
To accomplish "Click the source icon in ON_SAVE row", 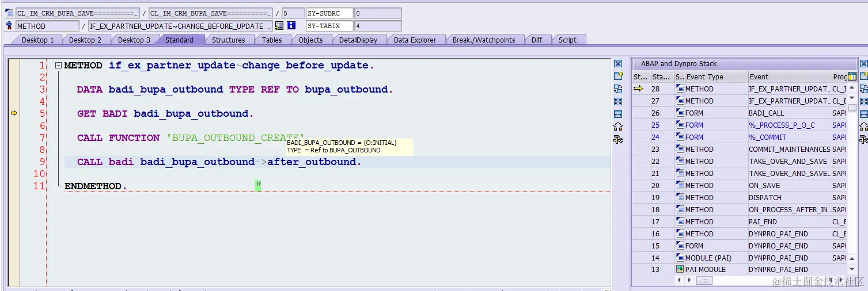I will point(680,185).
